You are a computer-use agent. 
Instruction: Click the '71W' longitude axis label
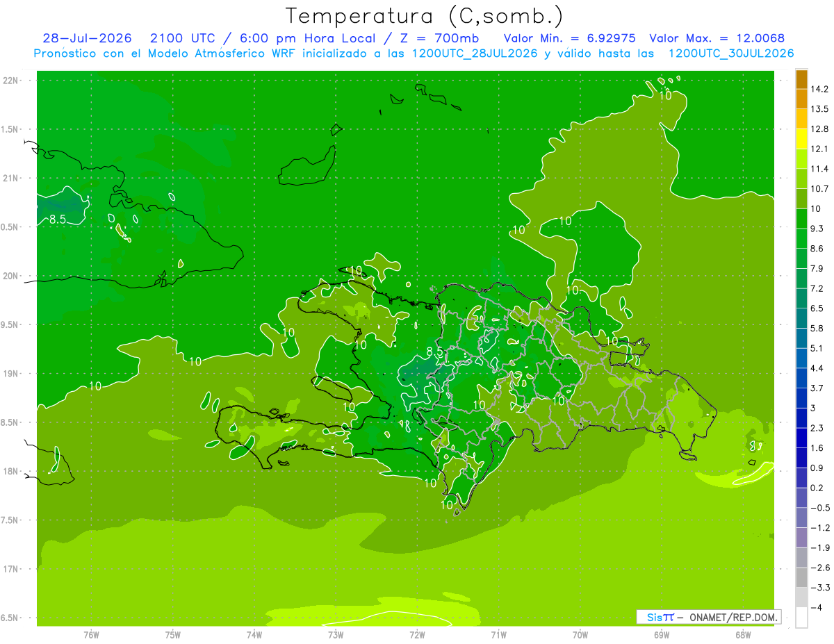pos(498,634)
